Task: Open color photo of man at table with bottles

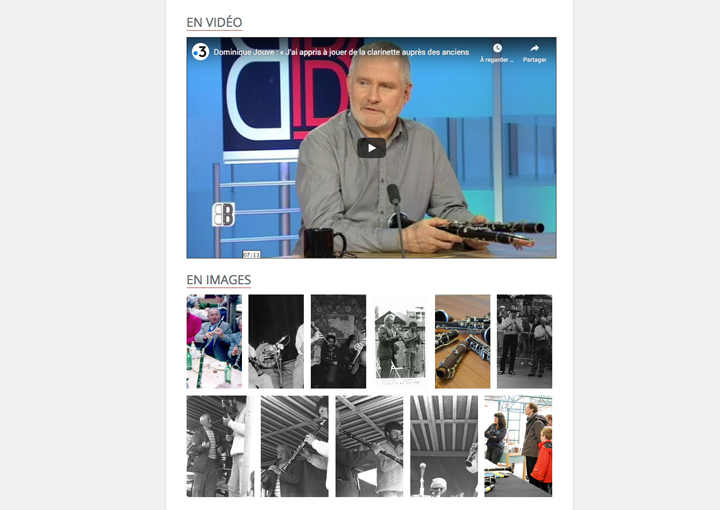Action: click(x=214, y=342)
